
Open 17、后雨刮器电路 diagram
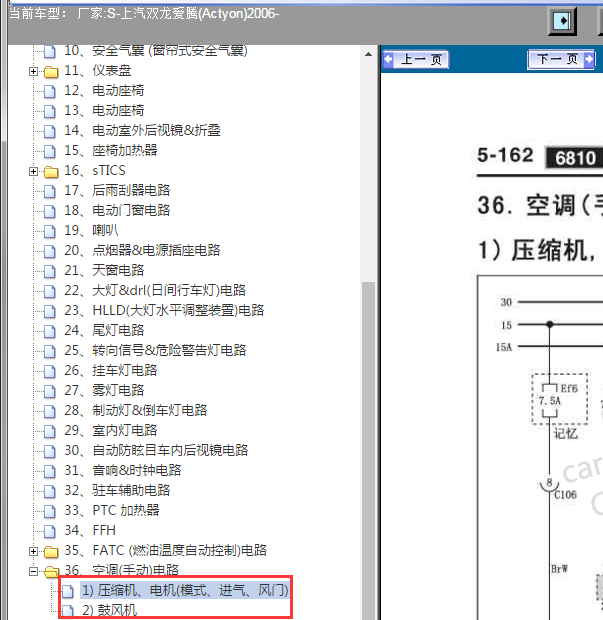[117, 190]
